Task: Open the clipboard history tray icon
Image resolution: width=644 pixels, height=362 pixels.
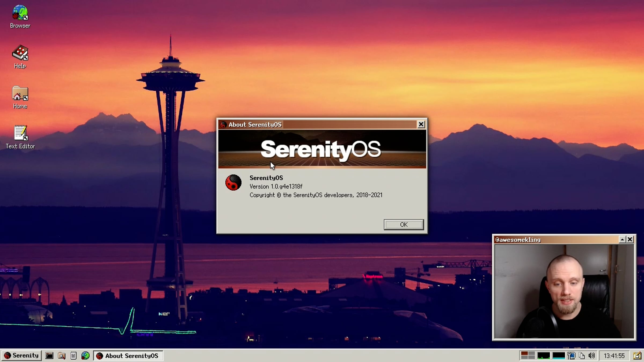Action: coord(581,356)
